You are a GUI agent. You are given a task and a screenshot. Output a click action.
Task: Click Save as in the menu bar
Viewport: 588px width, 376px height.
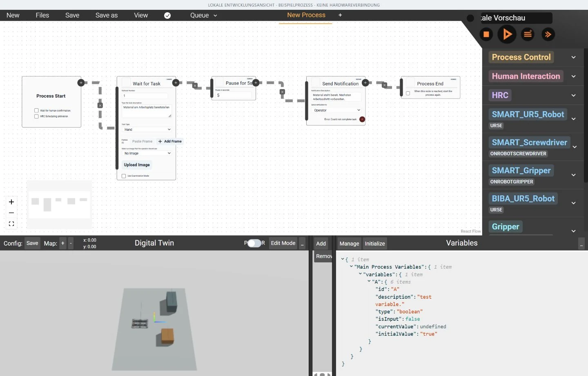click(107, 16)
